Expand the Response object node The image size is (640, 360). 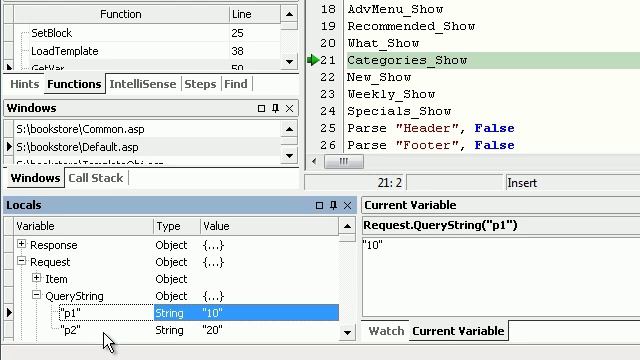[x=22, y=244]
